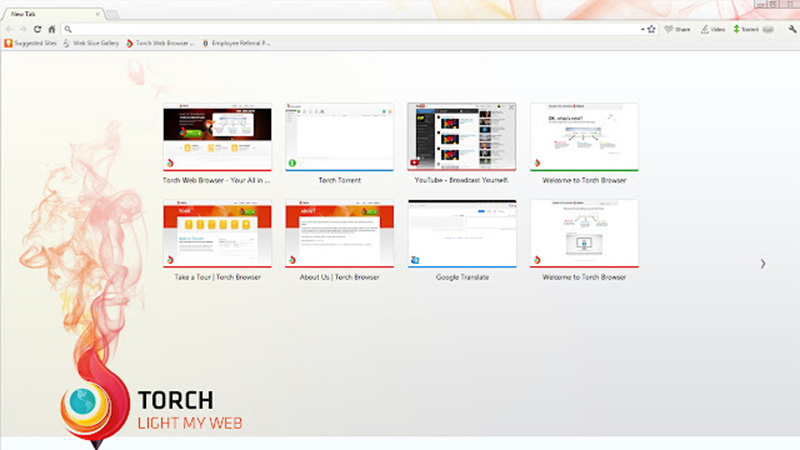The width and height of the screenshot is (800, 450).
Task: Click 'About Us | Torch Browser' caption
Action: point(339,277)
